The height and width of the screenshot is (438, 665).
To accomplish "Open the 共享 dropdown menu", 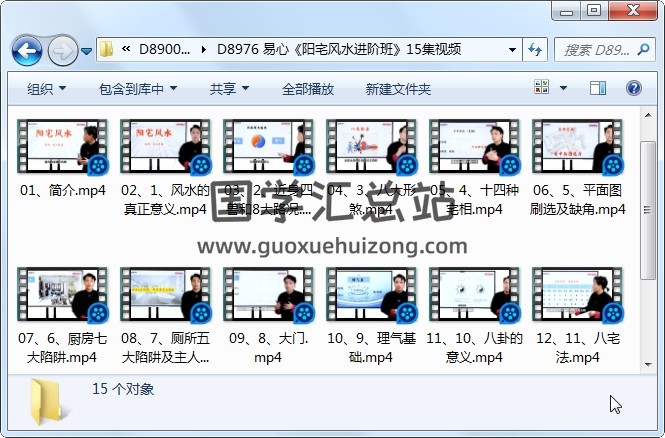I will (229, 89).
